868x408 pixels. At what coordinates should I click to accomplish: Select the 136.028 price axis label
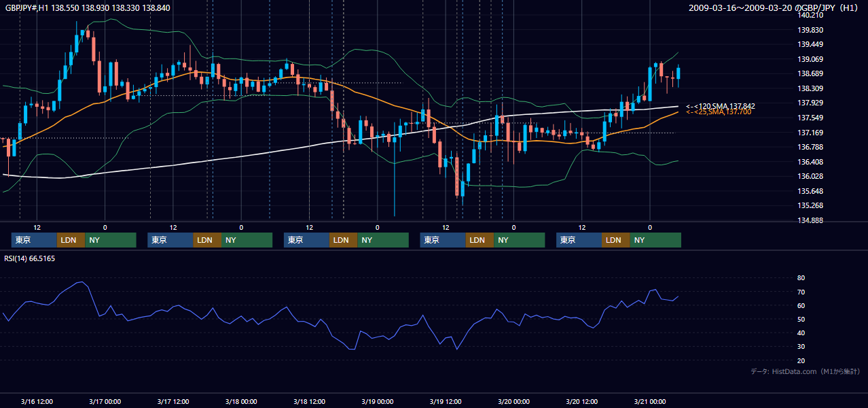tap(811, 176)
